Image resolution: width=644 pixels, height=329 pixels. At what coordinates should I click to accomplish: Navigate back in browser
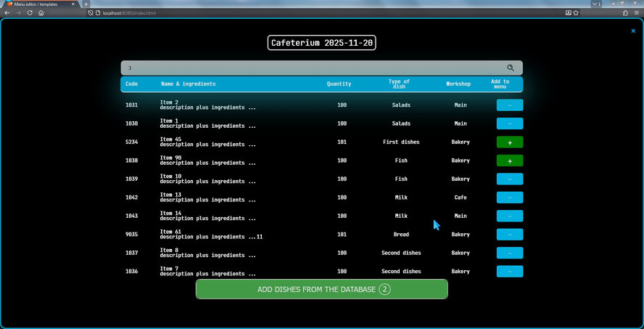[7, 12]
